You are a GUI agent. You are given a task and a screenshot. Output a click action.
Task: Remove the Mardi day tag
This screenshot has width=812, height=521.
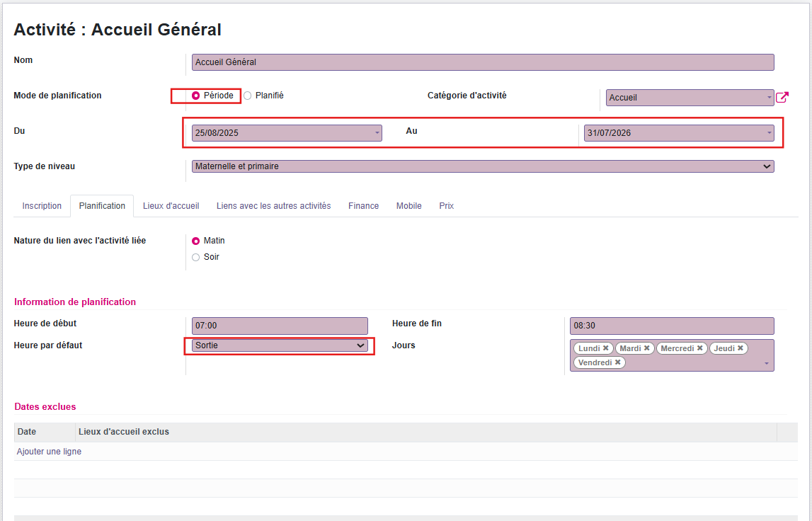click(647, 348)
